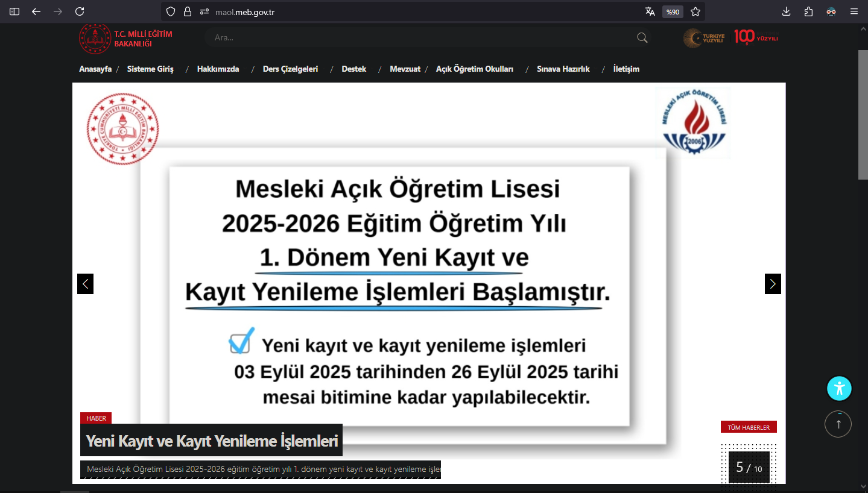Image resolution: width=868 pixels, height=493 pixels.
Task: Advance to the next slide with right arrow
Action: point(773,284)
